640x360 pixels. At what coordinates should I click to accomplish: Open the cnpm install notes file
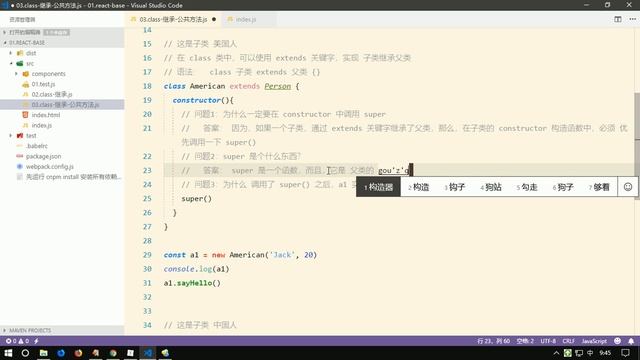click(73, 177)
